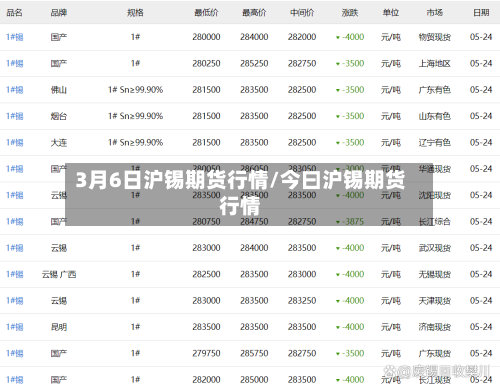Click the 品牌 column header
This screenshot has width=500, height=389.
(x=59, y=13)
